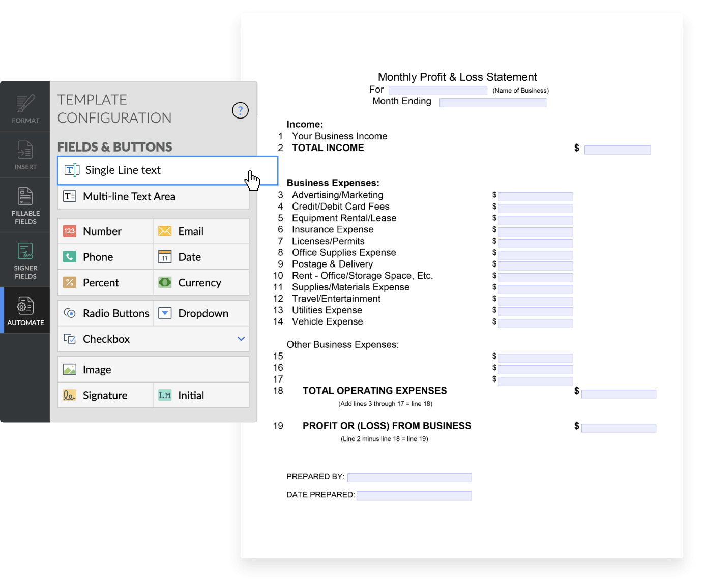Image resolution: width=704 pixels, height=588 pixels.
Task: Add a Currency field
Action: (x=200, y=283)
